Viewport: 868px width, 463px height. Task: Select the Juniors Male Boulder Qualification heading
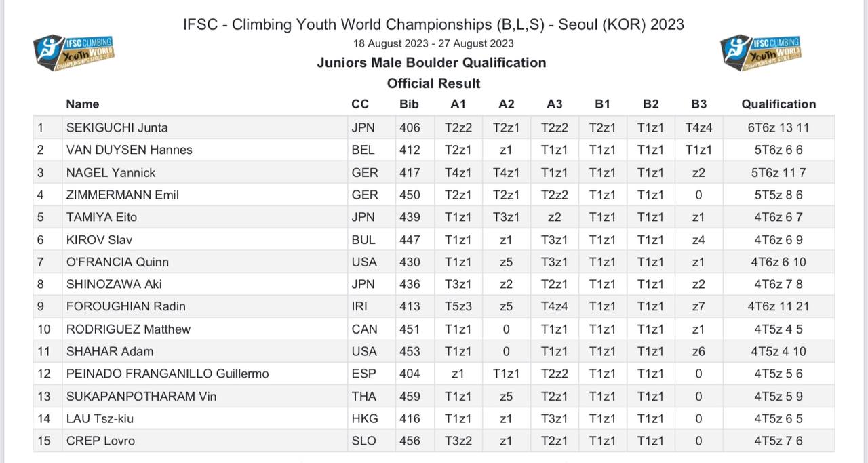tap(431, 63)
